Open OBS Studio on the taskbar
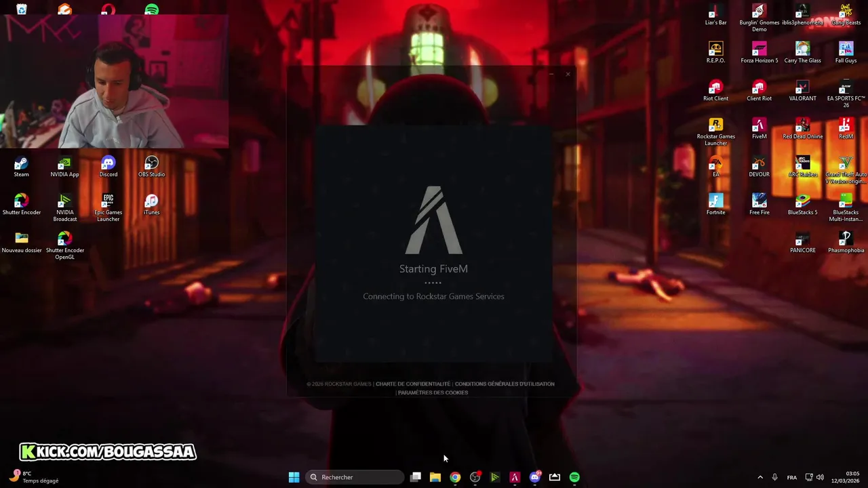Image resolution: width=868 pixels, height=488 pixels. 475,477
